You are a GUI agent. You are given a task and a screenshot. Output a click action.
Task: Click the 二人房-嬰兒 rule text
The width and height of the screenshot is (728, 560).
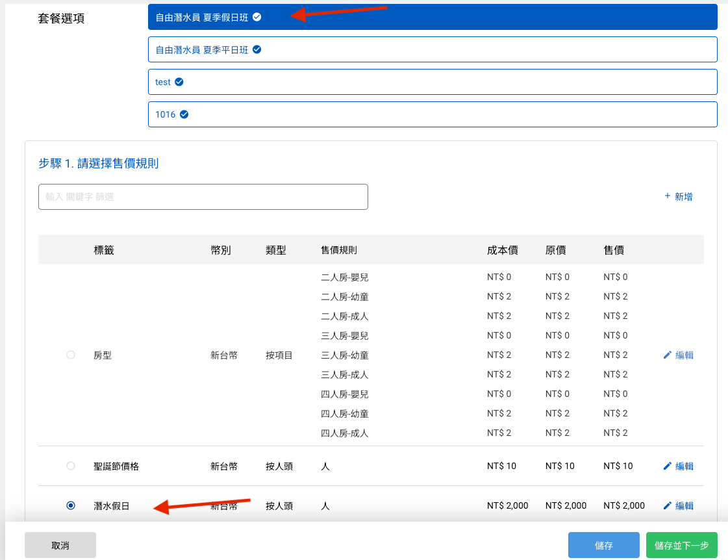344,277
